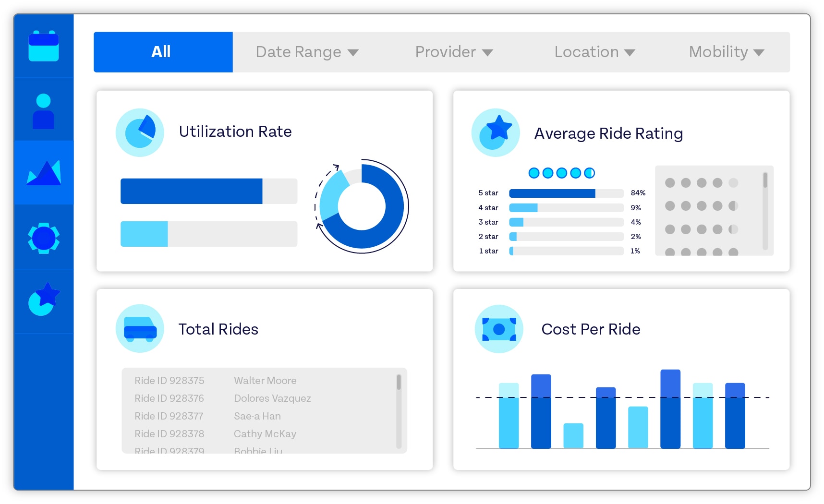Click the money icon beside Cost Per Ride
This screenshot has height=504, width=824.
pos(498,329)
